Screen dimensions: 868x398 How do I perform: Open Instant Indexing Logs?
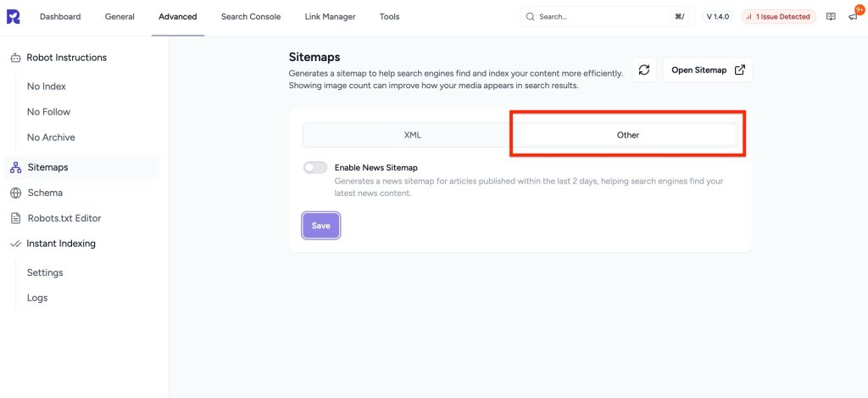pos(37,298)
